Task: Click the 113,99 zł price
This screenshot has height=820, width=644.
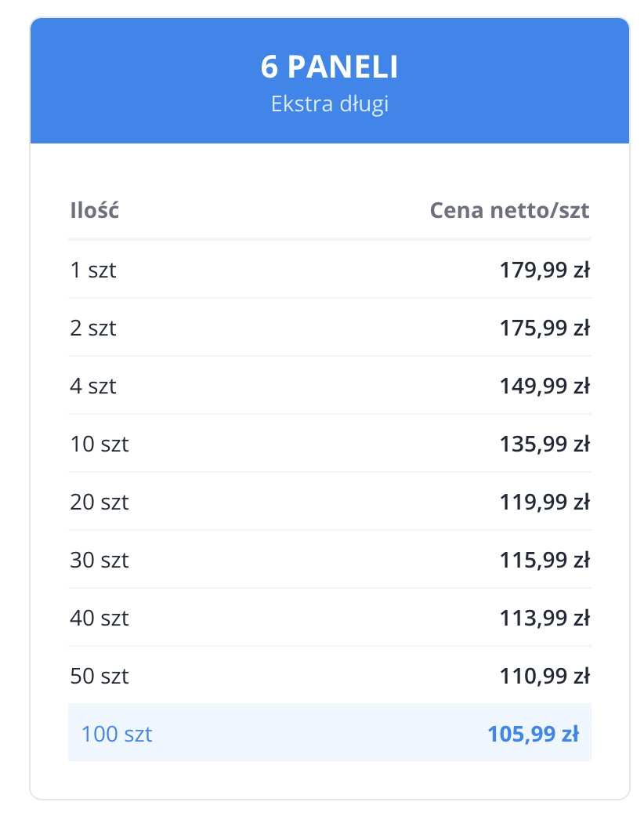Action: tap(544, 619)
